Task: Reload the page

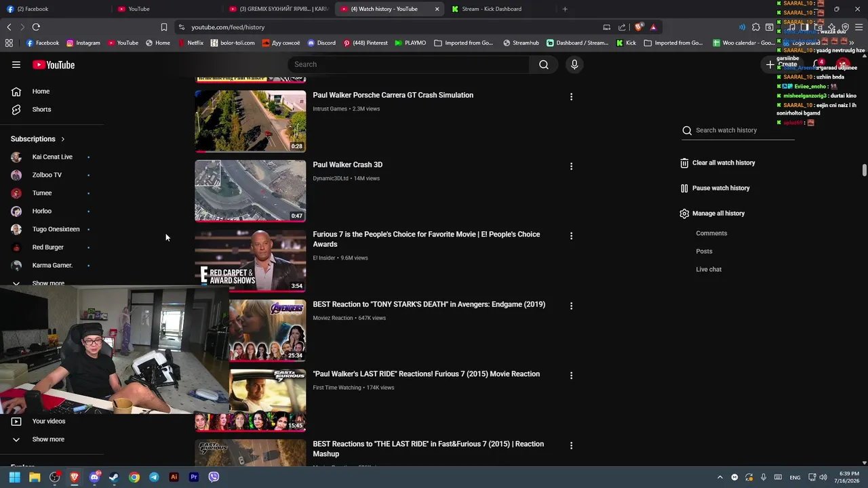Action: point(36,27)
